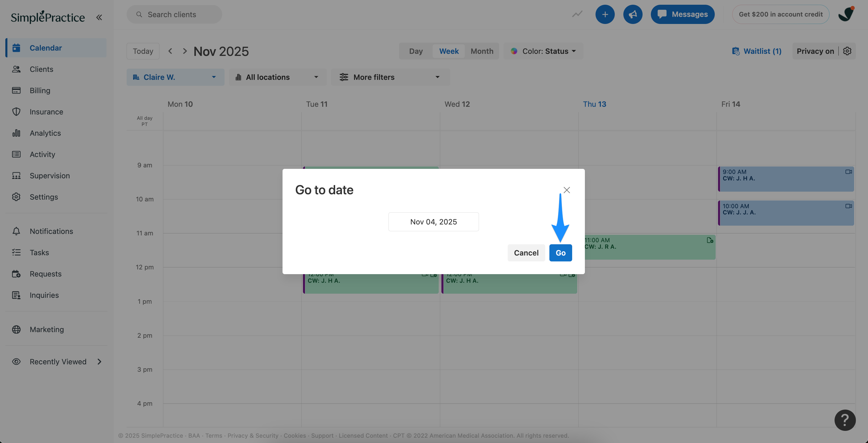868x443 pixels.
Task: Open Friday 9:00 AM CW: J. H A. appointment
Action: tap(786, 179)
